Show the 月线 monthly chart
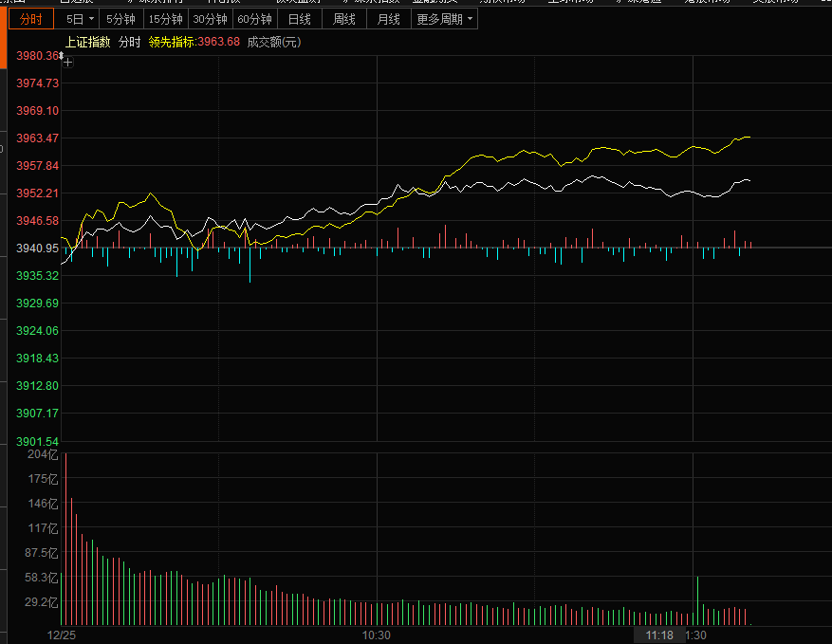 coord(388,19)
